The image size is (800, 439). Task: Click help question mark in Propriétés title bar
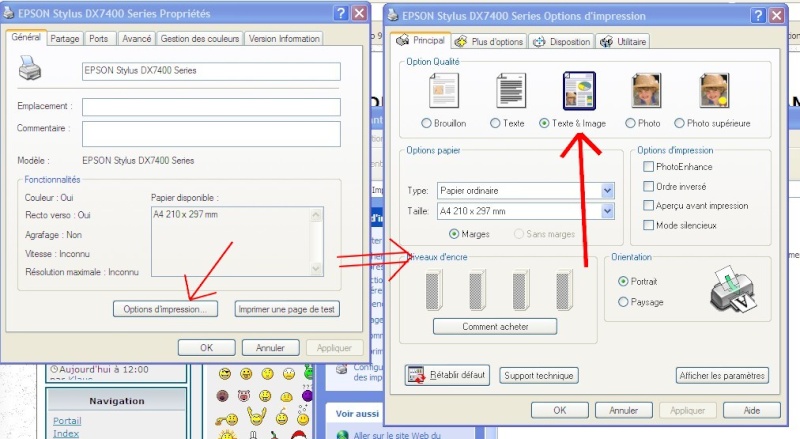pos(341,13)
